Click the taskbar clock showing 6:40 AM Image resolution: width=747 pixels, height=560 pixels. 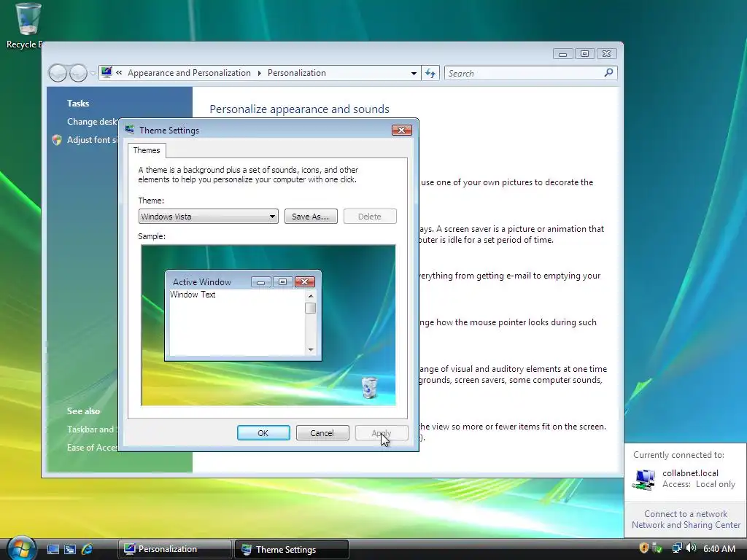pyautogui.click(x=719, y=548)
